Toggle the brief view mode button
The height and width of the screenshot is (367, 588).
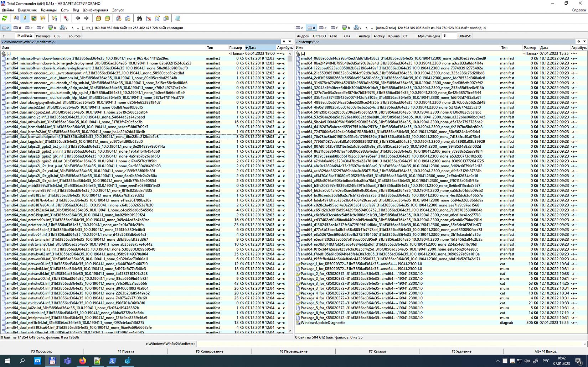point(16,18)
